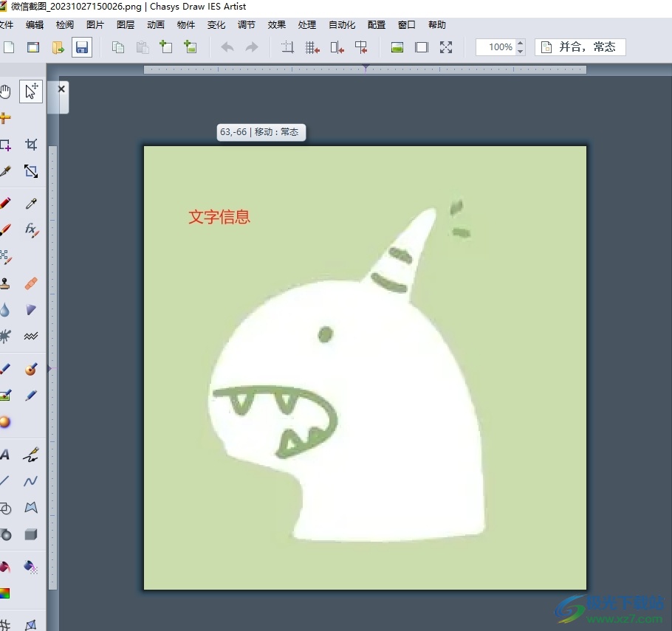The image size is (672, 631).
Task: Click the Undo arrow in toolbar
Action: (227, 47)
